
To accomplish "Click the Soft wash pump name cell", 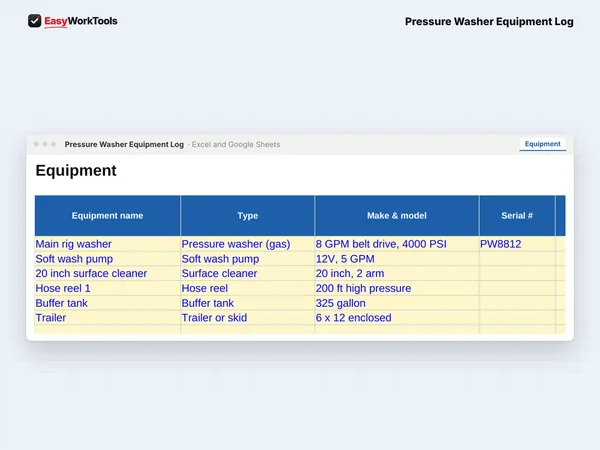I will 108,259.
